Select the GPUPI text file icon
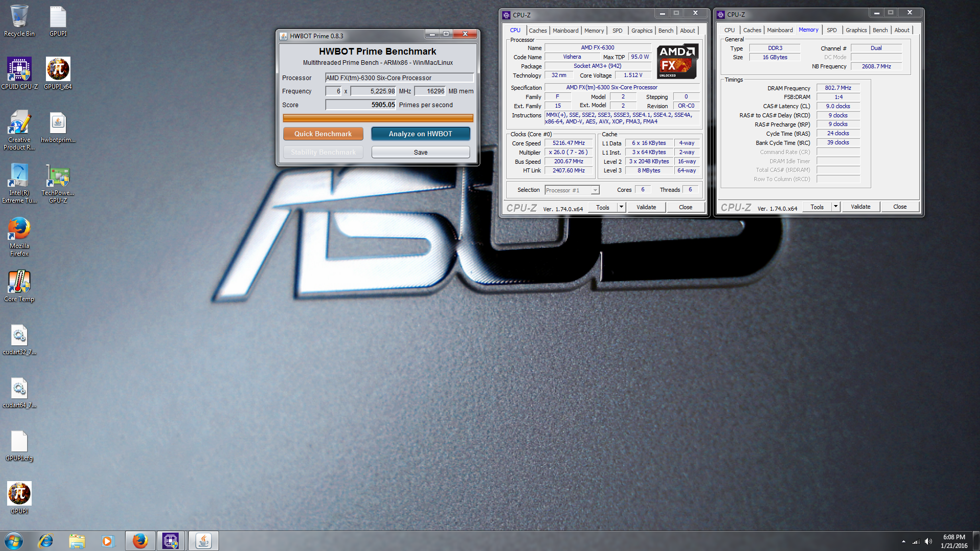This screenshot has height=551, width=980. click(58, 20)
